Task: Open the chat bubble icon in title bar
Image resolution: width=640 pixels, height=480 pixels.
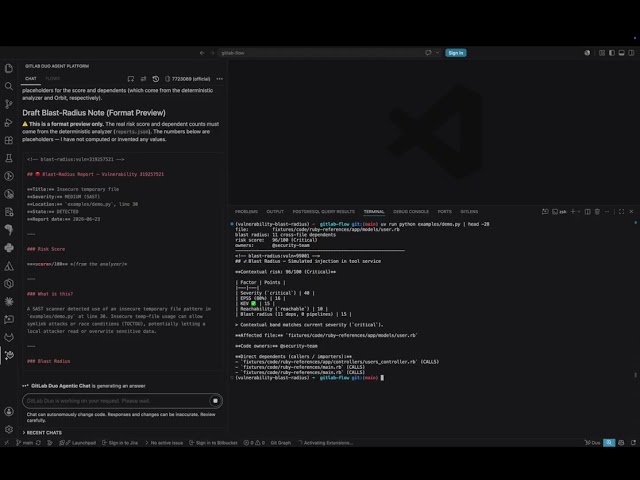Action: (428, 53)
